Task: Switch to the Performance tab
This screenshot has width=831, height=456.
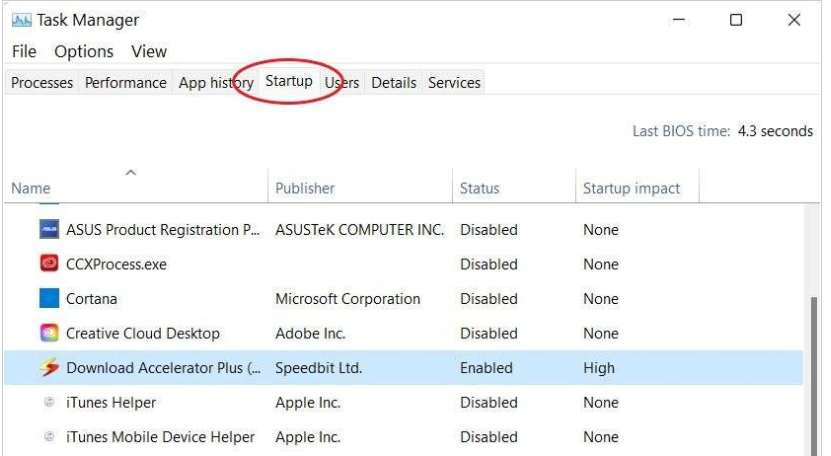Action: click(x=125, y=83)
